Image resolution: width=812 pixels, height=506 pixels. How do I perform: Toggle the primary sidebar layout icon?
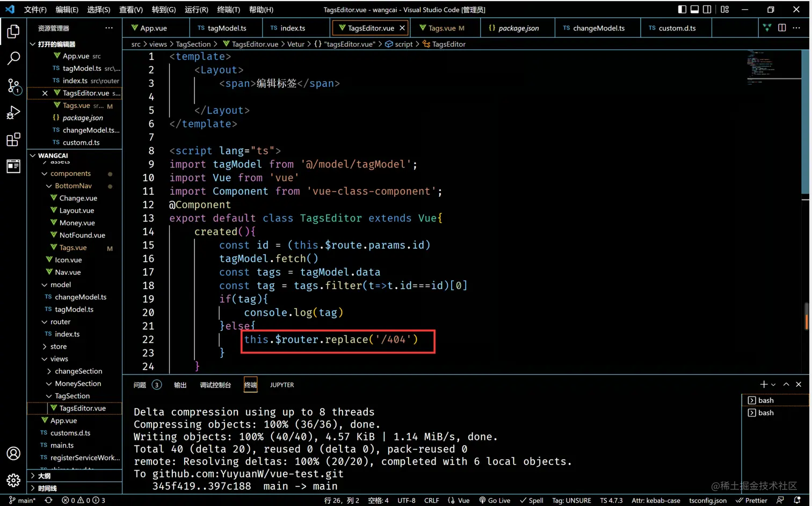click(x=682, y=9)
